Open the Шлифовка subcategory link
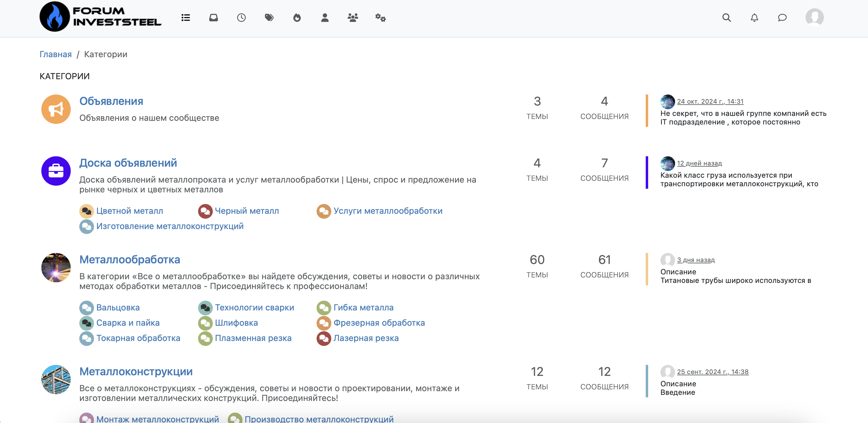Viewport: 868px width, 423px height. [237, 323]
